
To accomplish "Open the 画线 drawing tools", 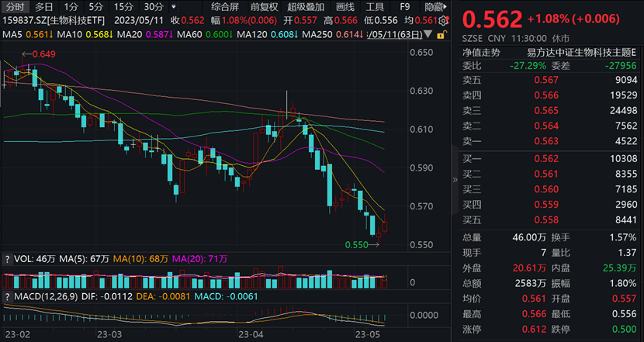I will click(x=345, y=7).
